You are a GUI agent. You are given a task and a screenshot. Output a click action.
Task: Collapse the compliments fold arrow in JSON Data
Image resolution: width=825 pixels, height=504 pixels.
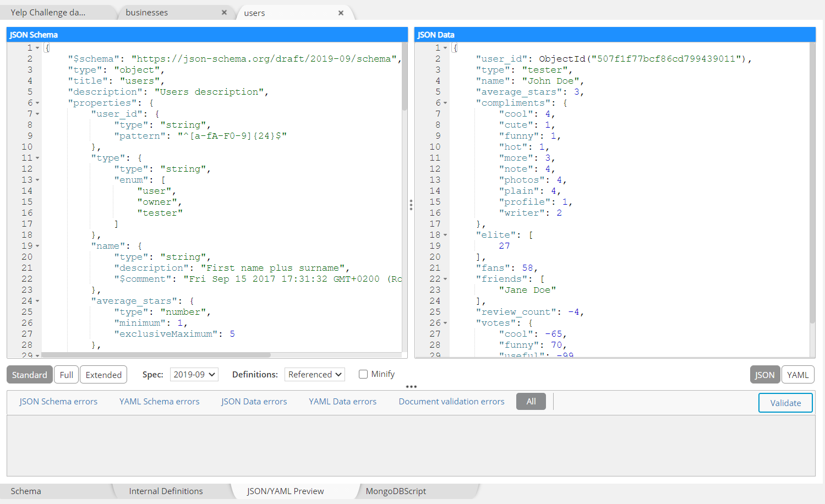click(445, 103)
